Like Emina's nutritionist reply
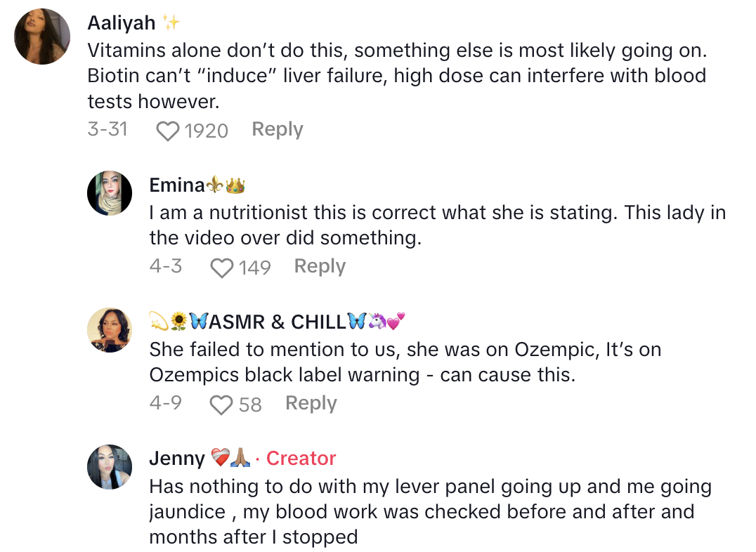The image size is (756, 552). 222,268
